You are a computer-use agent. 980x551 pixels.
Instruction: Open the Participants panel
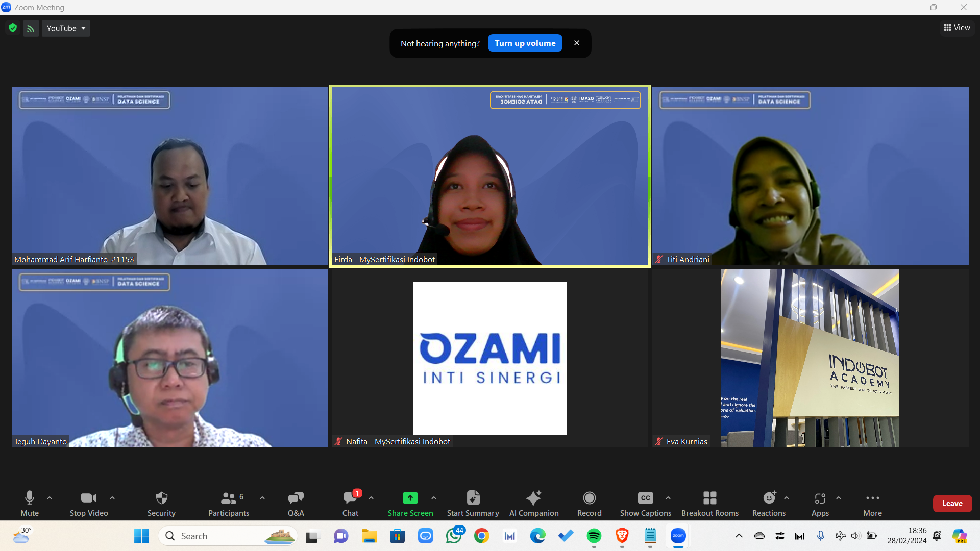pyautogui.click(x=228, y=504)
